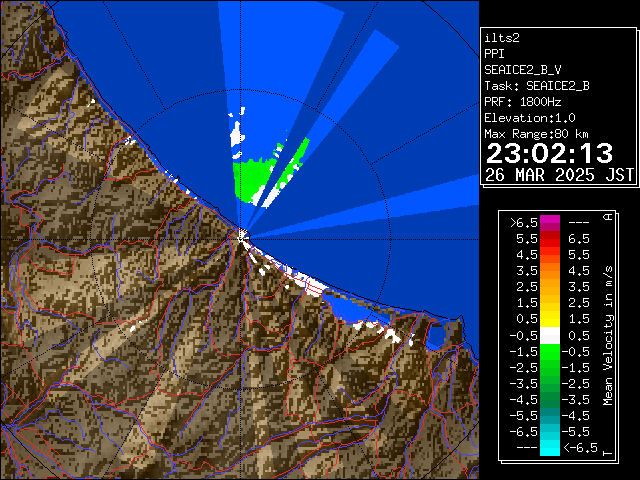This screenshot has width=640, height=480.
Task: Pick the magenta legend color band
Action: click(550, 223)
